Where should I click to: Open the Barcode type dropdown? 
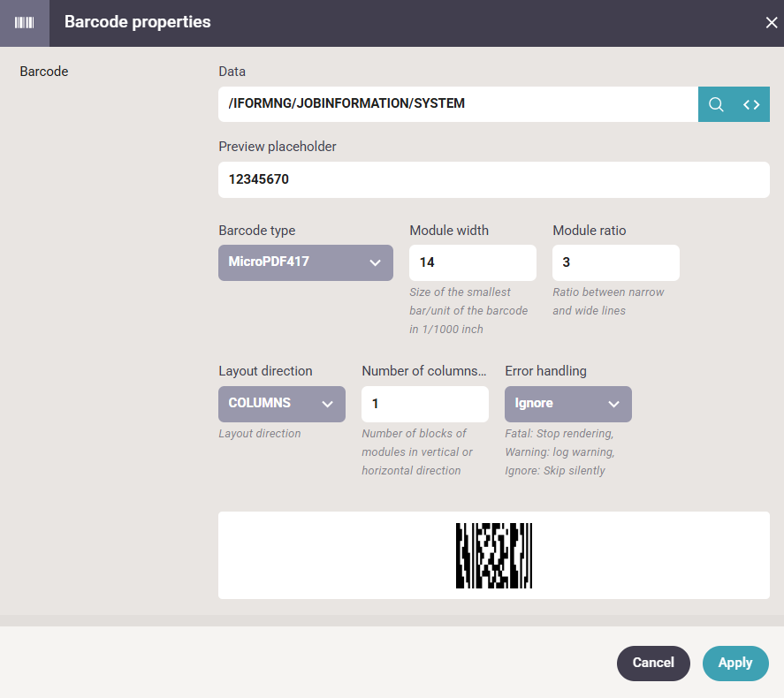point(306,262)
